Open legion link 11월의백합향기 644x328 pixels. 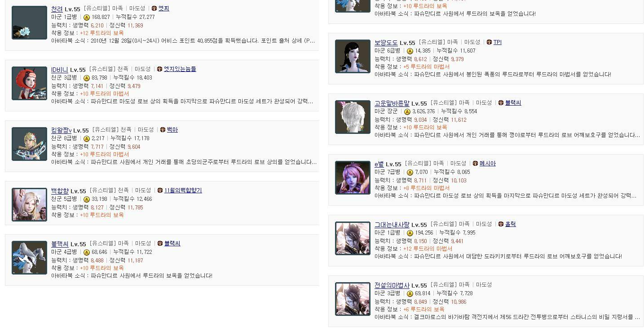(183, 191)
